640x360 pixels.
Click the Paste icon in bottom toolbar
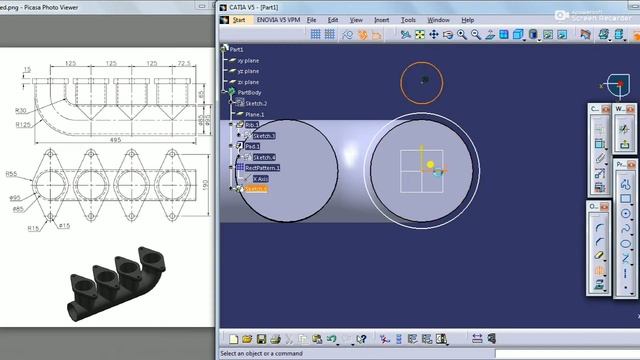click(317, 339)
